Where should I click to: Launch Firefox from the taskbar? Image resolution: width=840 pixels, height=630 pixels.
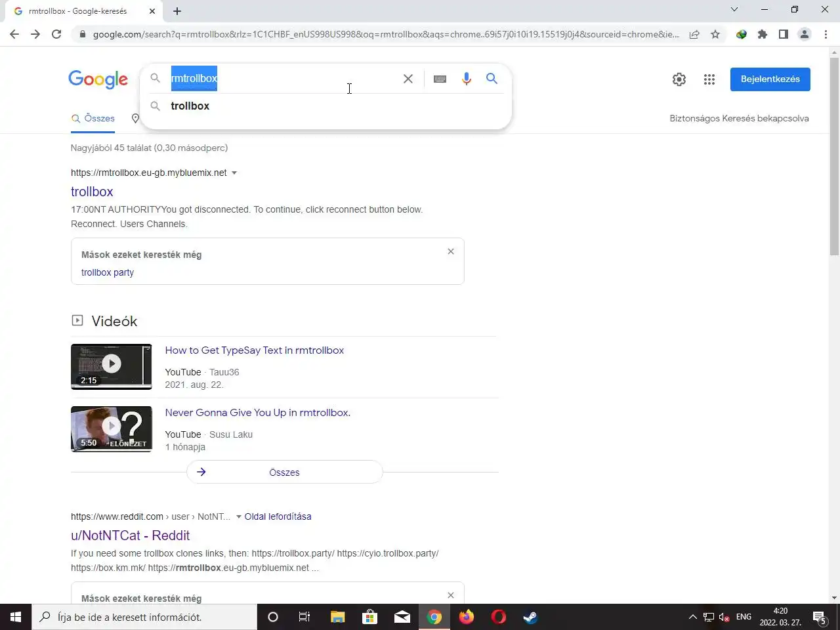coord(466,617)
